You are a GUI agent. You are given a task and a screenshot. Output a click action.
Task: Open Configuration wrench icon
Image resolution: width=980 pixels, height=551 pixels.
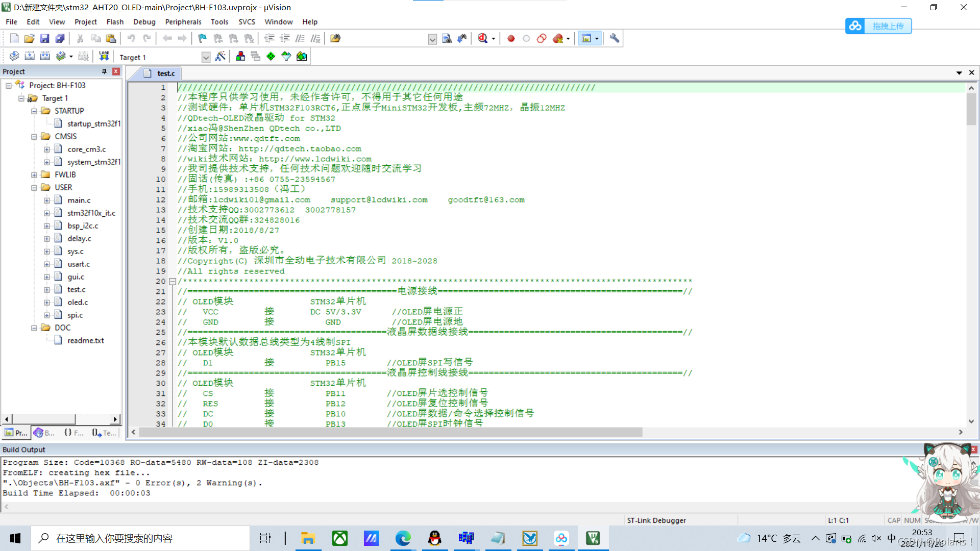tap(615, 38)
